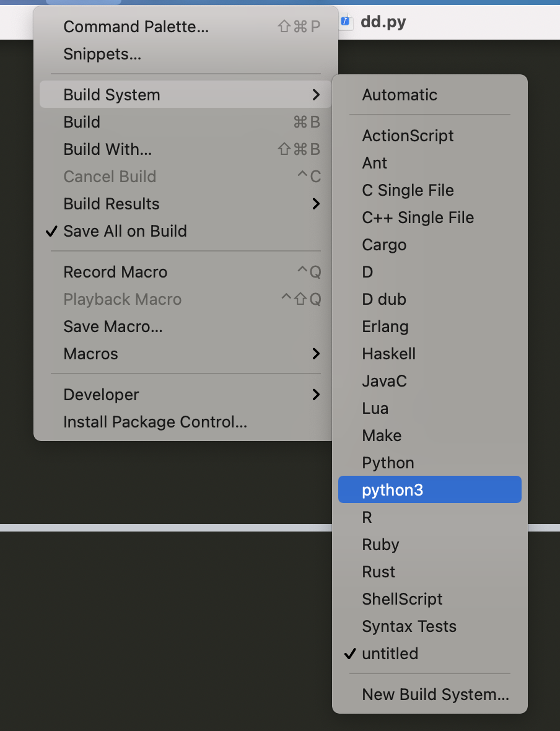
Task: Open the Developer submenu
Action: click(186, 395)
